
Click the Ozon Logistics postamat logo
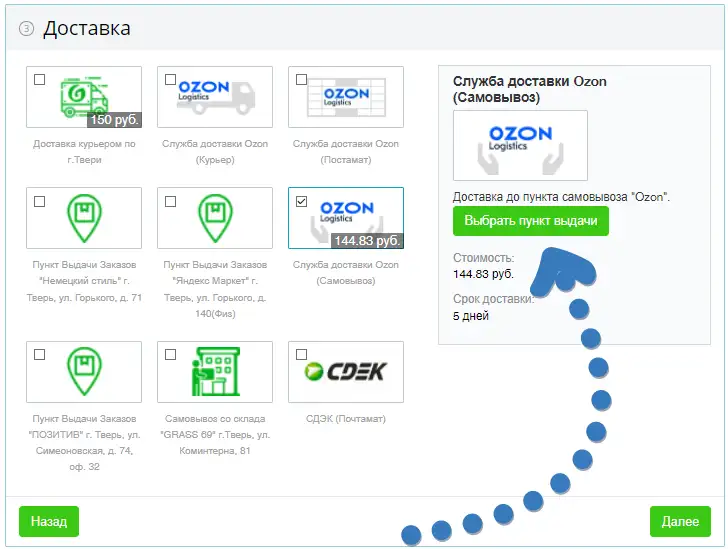click(346, 97)
